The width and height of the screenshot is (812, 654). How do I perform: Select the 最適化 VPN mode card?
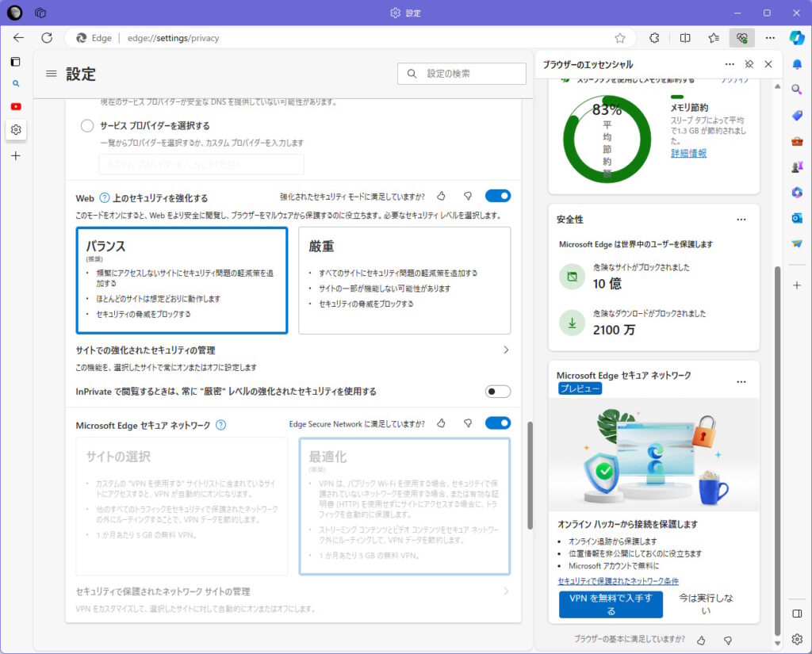click(404, 507)
